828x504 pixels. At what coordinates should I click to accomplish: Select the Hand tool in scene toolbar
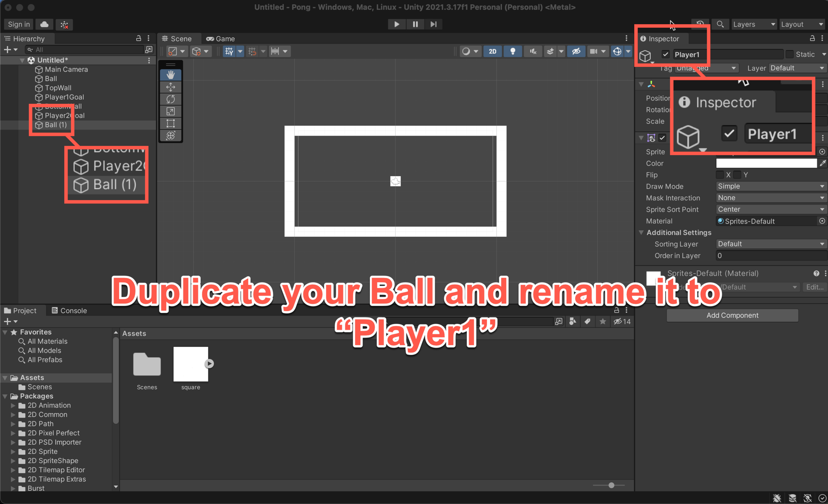171,75
